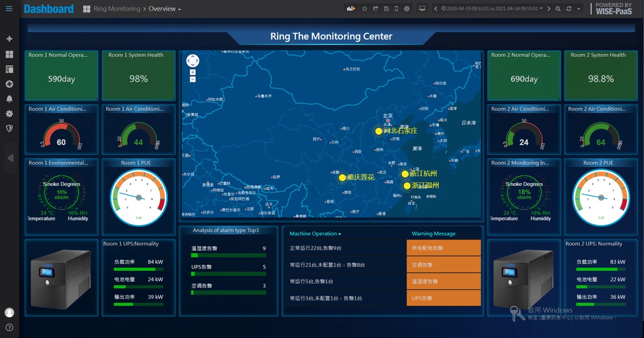The height and width of the screenshot is (338, 644).
Task: Open the hamburger menu at top left
Action: (x=9, y=9)
